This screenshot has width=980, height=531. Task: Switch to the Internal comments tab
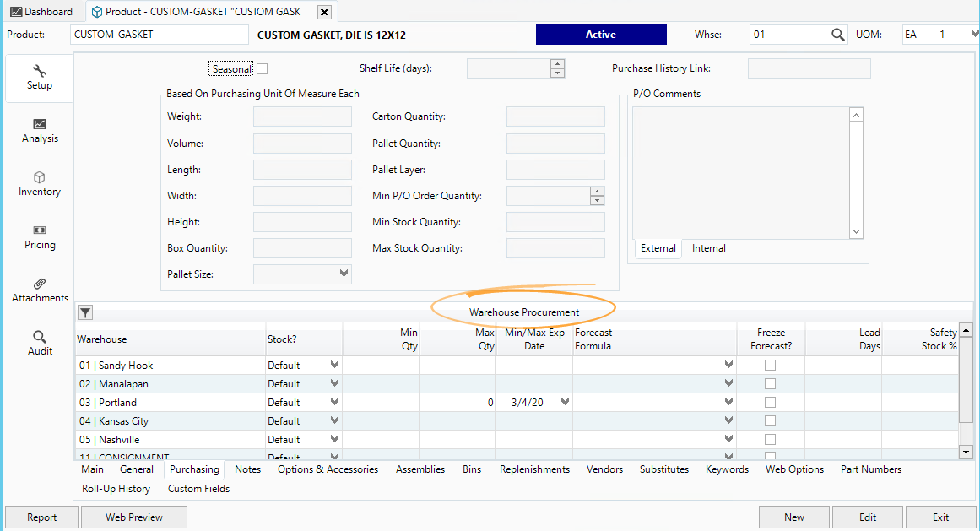coord(708,248)
